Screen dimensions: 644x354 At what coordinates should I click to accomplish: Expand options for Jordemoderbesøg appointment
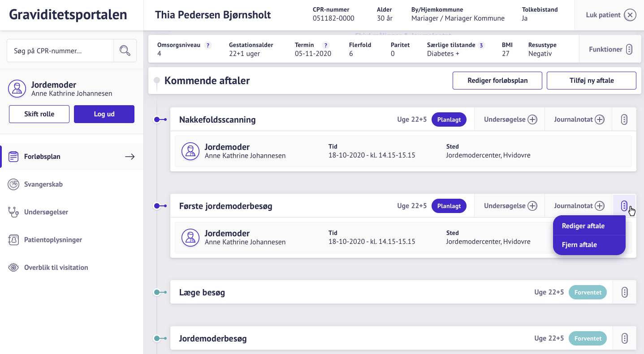[624, 338]
